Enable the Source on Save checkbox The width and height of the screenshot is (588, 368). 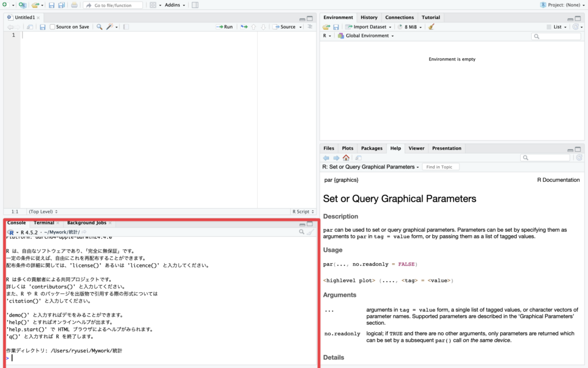53,27
